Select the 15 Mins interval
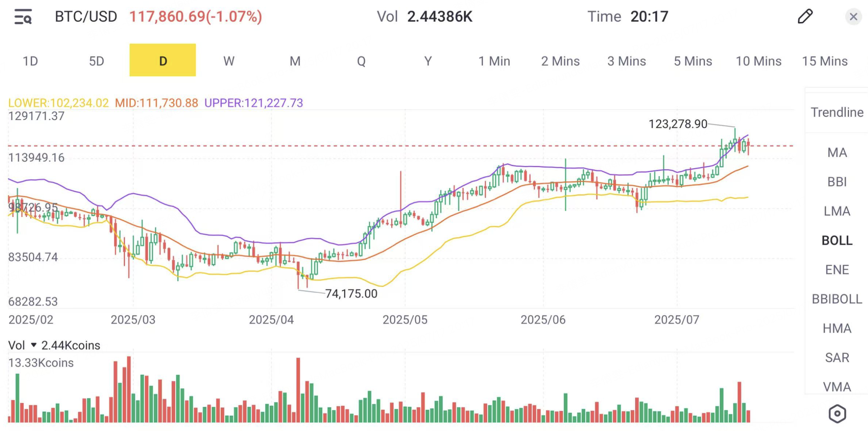The image size is (868, 431). 825,61
